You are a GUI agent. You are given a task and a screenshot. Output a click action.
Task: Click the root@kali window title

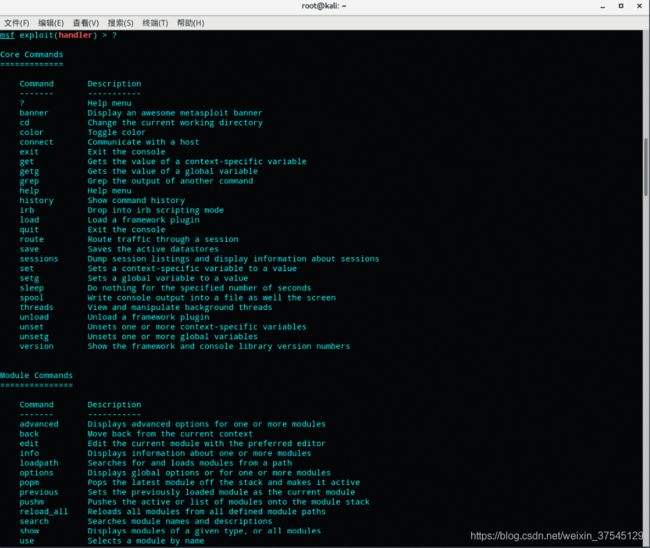click(324, 6)
